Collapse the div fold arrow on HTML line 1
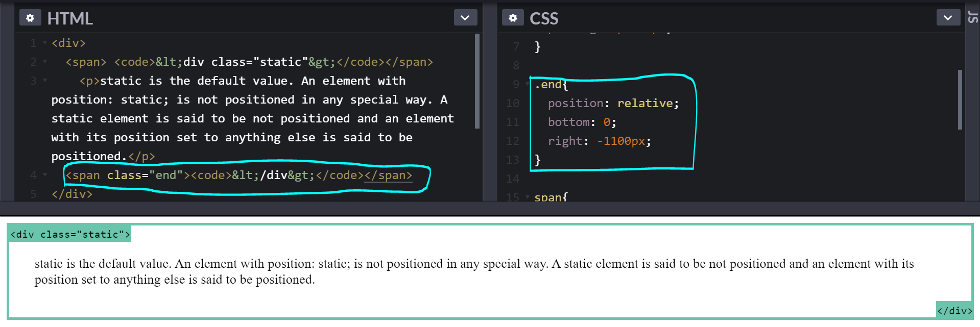Image resolution: width=980 pixels, height=327 pixels. [45, 43]
